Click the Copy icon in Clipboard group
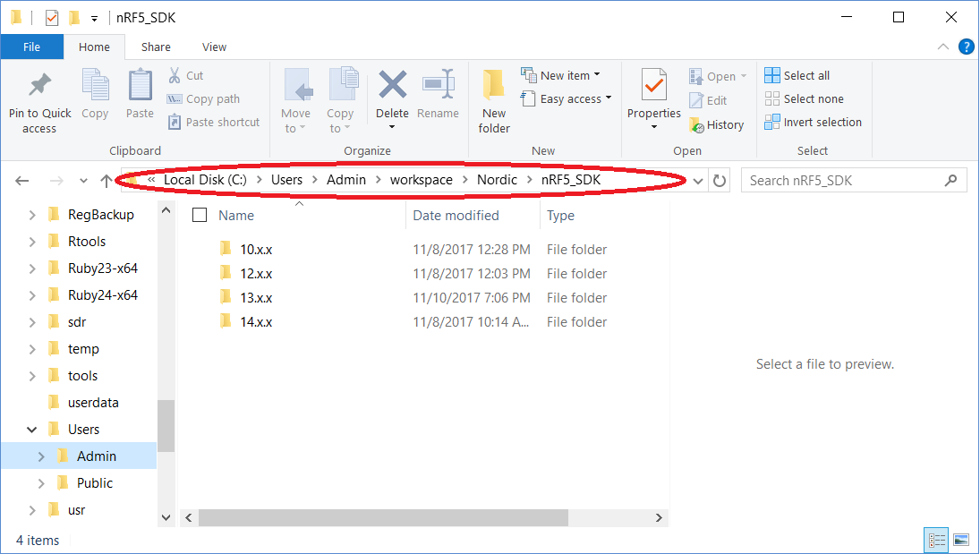 click(96, 84)
